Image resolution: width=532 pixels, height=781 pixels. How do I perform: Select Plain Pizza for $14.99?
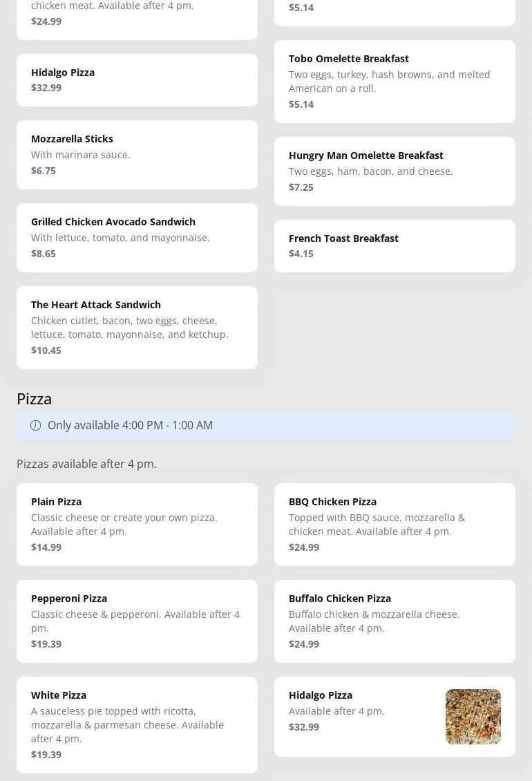point(137,524)
